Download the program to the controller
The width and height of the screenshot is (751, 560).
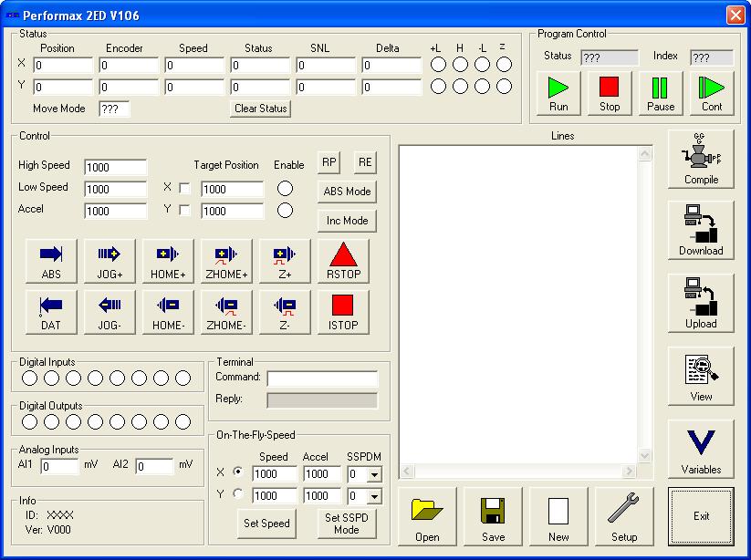(701, 230)
